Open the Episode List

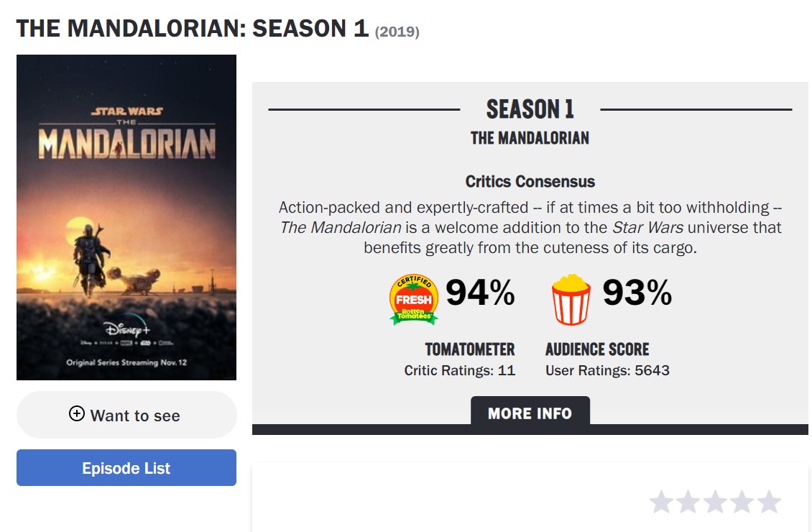[x=126, y=468]
